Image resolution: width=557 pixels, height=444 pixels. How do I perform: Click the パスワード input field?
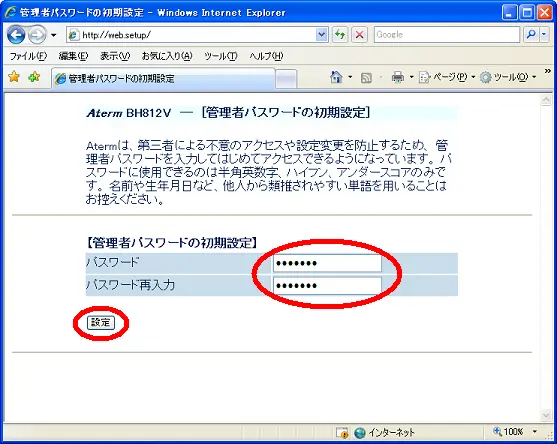327,263
